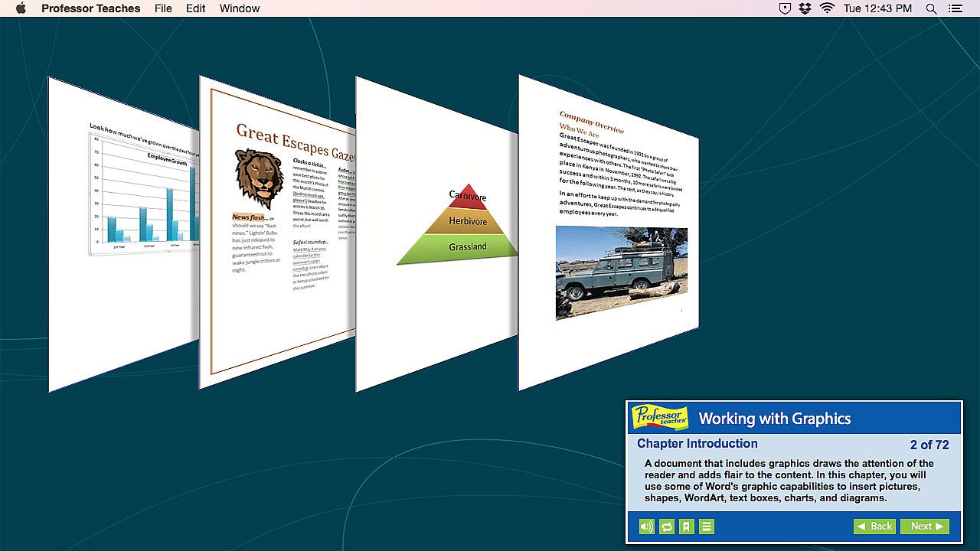
Task: Click the "Who We Are" subheading
Action: tap(579, 130)
